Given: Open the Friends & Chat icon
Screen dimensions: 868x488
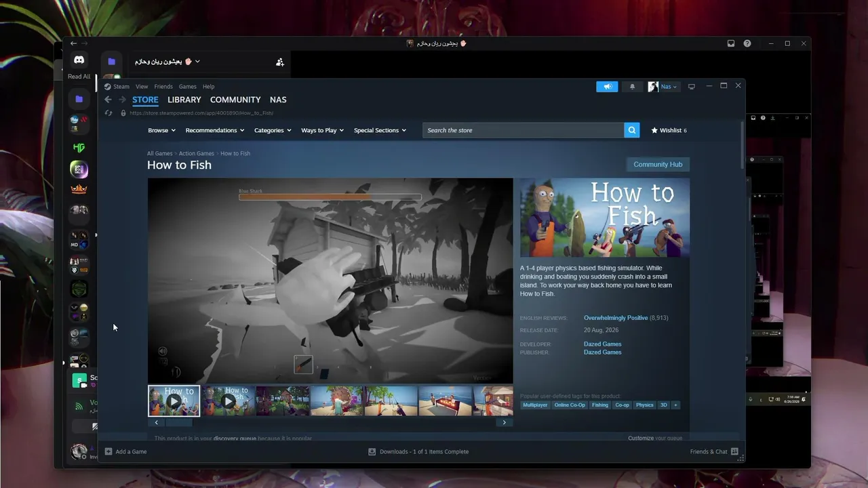Looking at the screenshot, I should [x=734, y=451].
